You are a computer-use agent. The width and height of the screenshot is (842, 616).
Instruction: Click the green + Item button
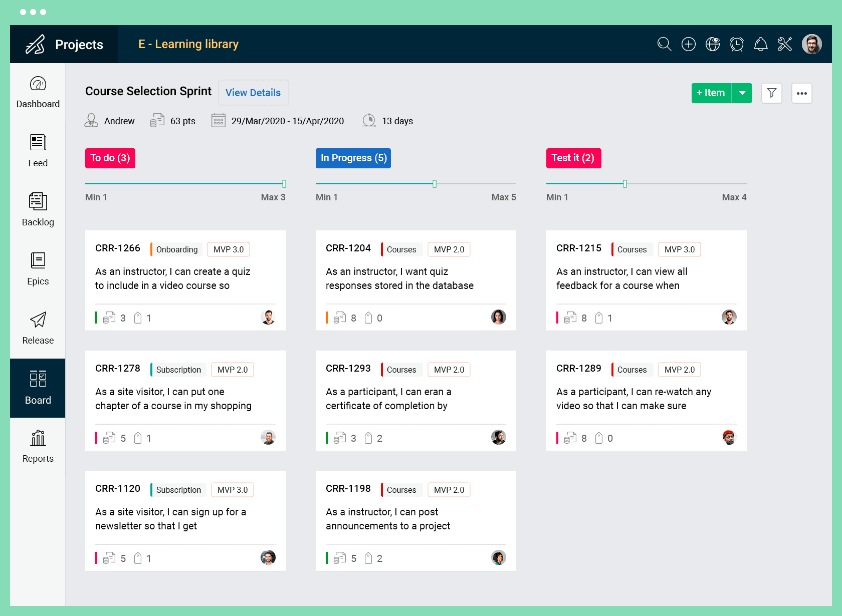(x=711, y=93)
